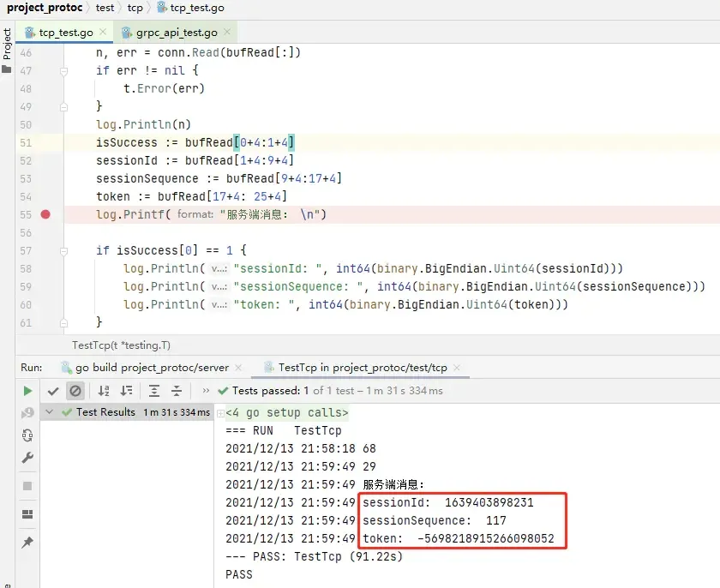This screenshot has height=588, width=720.
Task: Open the Project tool window sidebar label
Action: [x=8, y=39]
